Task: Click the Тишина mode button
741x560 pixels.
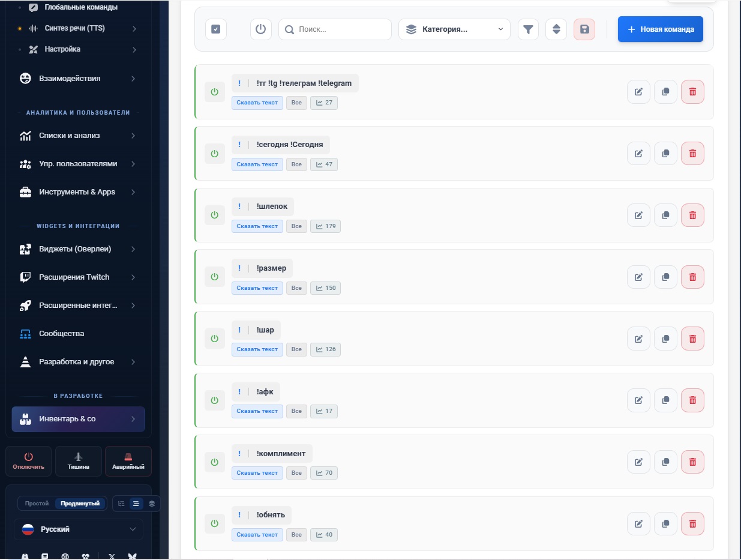Action: point(78,461)
